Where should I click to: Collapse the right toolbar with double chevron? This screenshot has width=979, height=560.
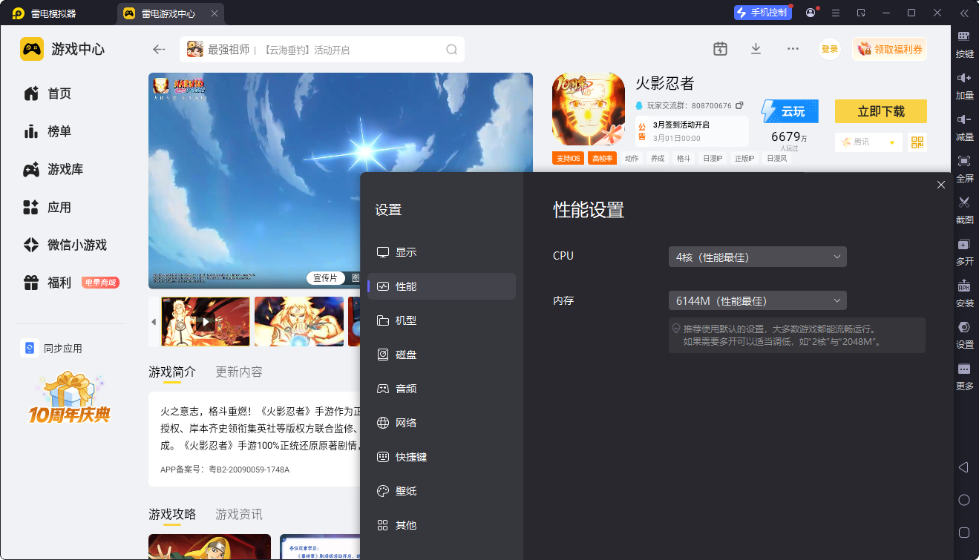coord(964,13)
